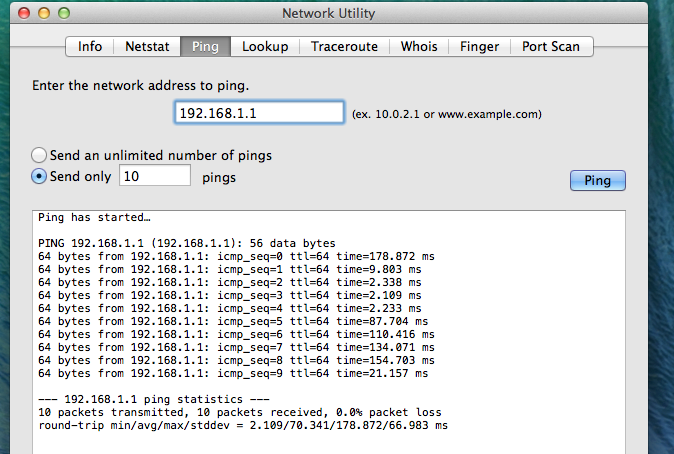The width and height of the screenshot is (674, 454).
Task: Click the ping count field showing 10
Action: click(154, 176)
